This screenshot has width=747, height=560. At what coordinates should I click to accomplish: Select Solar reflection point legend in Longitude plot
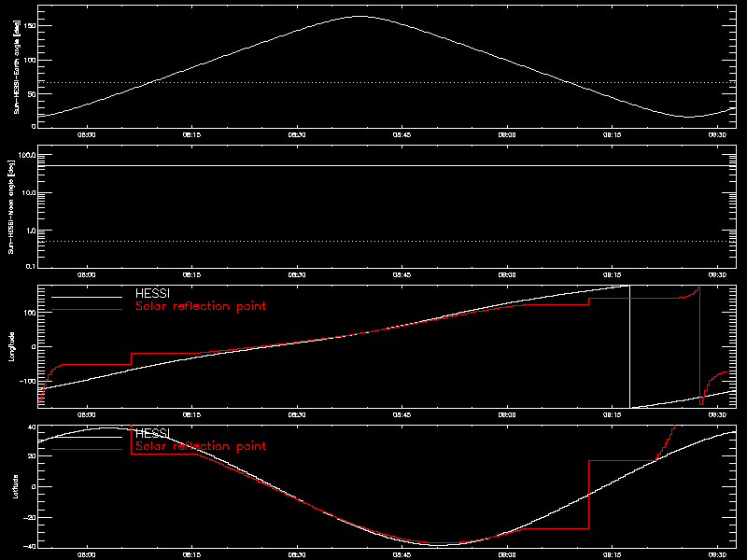(x=201, y=306)
